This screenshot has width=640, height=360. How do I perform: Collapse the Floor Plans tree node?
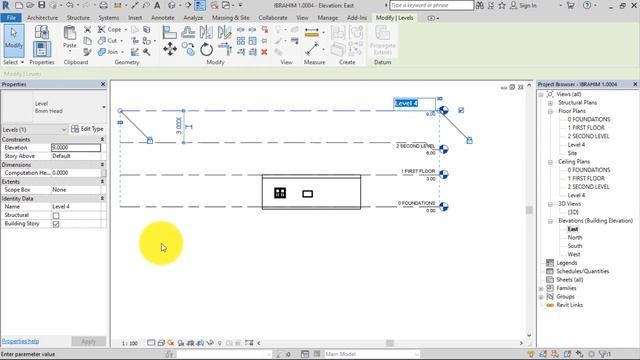click(550, 111)
